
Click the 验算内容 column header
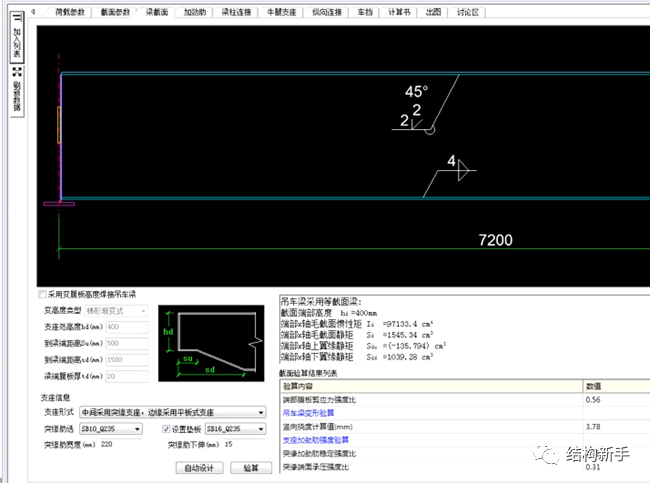click(x=431, y=386)
